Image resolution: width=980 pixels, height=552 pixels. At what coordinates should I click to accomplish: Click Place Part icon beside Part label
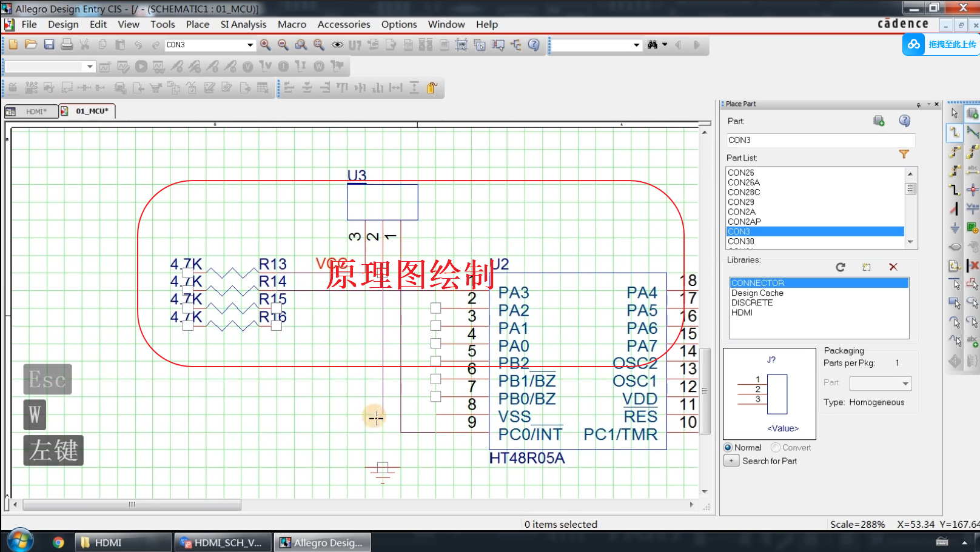[x=879, y=121]
